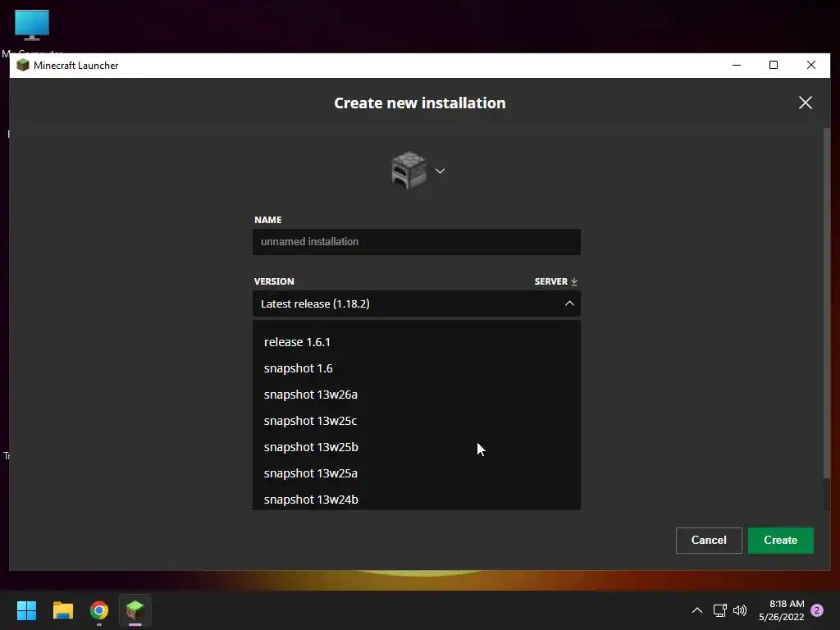Open Google Chrome from taskbar
Screen dimensions: 840x630
pos(98,610)
